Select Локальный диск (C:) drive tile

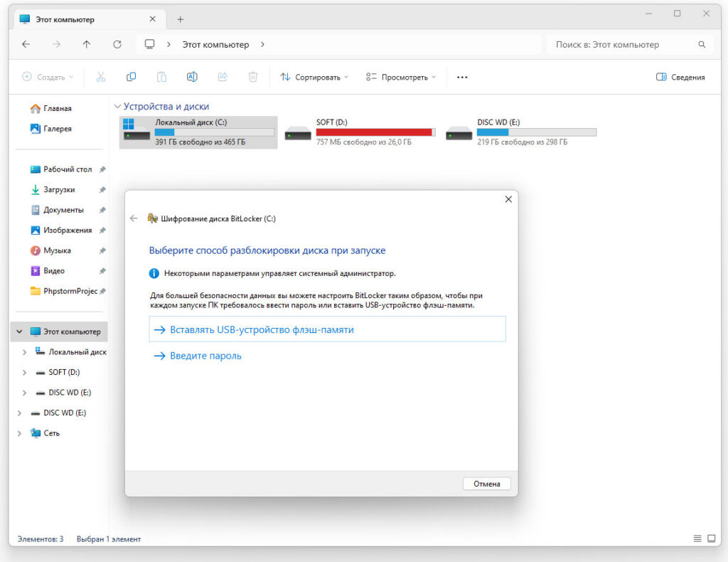click(x=199, y=132)
